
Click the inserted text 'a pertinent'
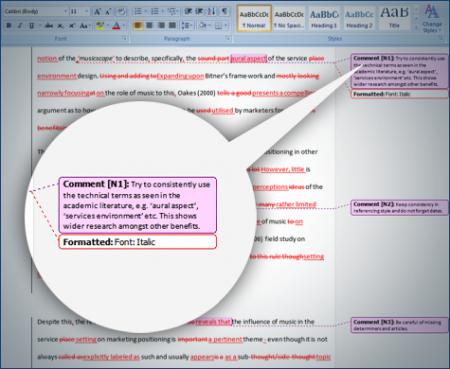tap(225, 339)
